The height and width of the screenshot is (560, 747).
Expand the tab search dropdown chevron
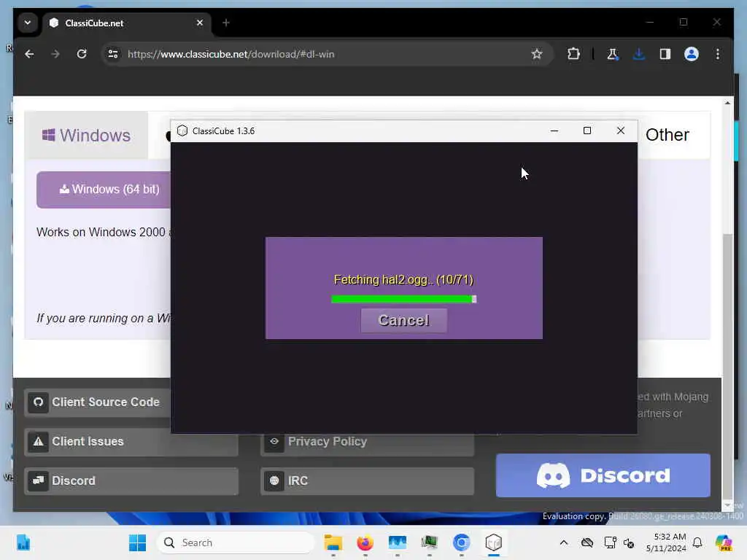click(x=28, y=23)
